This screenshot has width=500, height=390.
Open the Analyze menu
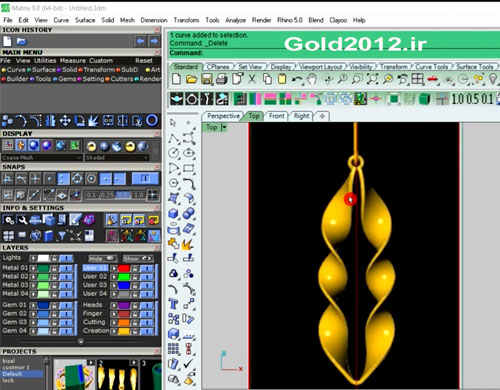pyautogui.click(x=235, y=20)
